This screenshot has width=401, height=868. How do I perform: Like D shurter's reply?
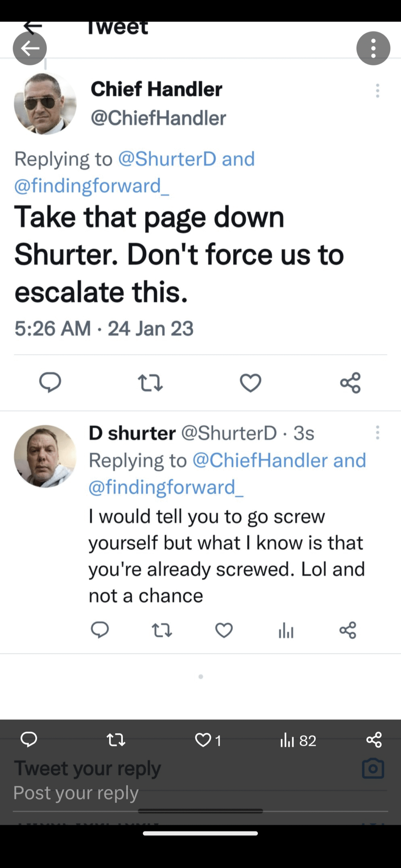(x=224, y=630)
